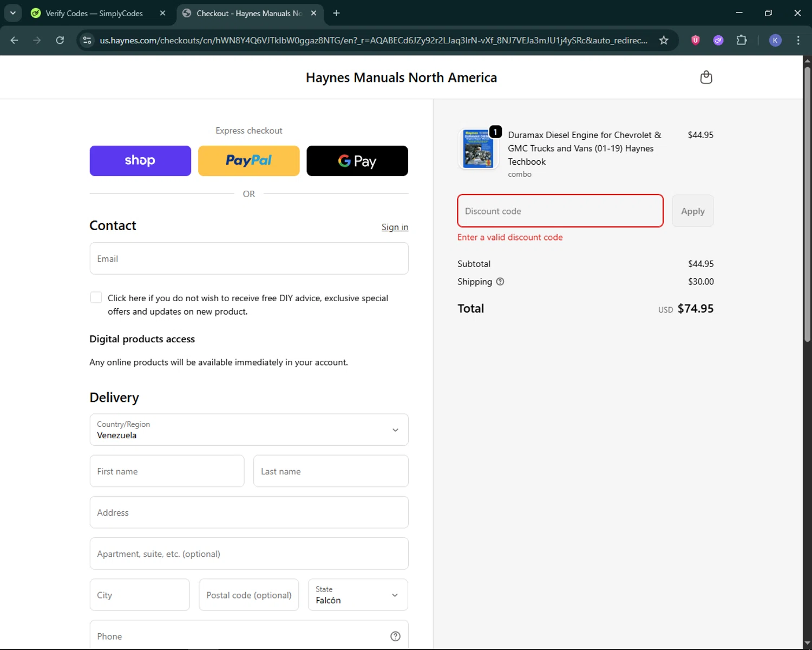The height and width of the screenshot is (650, 812).
Task: Minimize the browser window
Action: (x=739, y=13)
